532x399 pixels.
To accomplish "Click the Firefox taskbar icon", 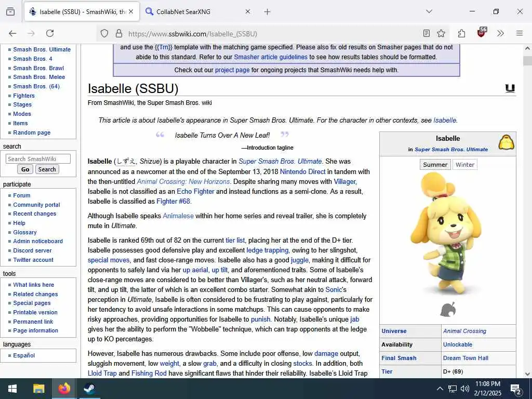I will (64, 389).
